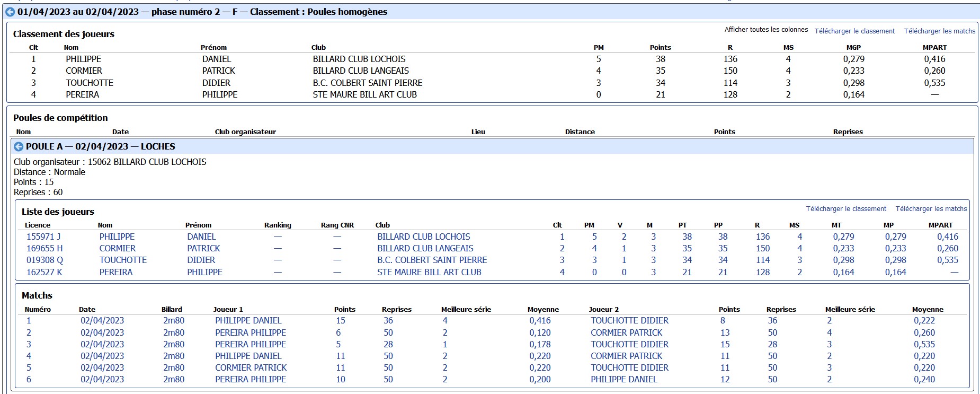Click BILLARD CLUB LOCHOIS in Liste des joueurs
This screenshot has height=394, width=980.
424,237
